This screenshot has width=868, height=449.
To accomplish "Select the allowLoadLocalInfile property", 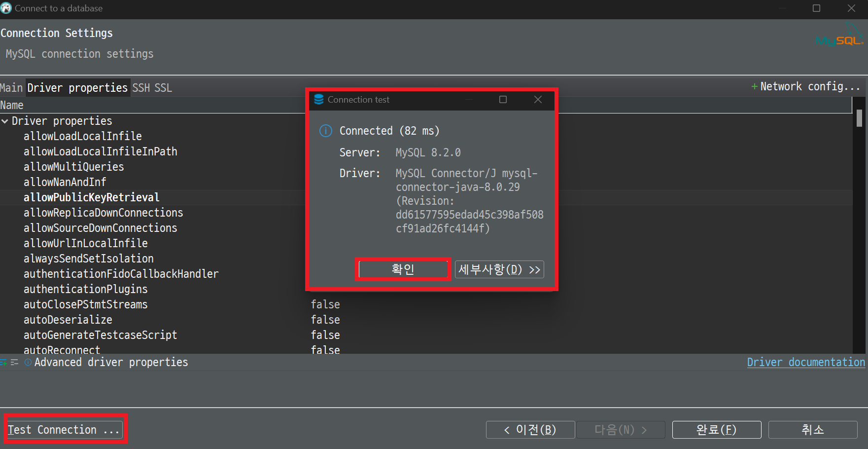I will pos(83,136).
